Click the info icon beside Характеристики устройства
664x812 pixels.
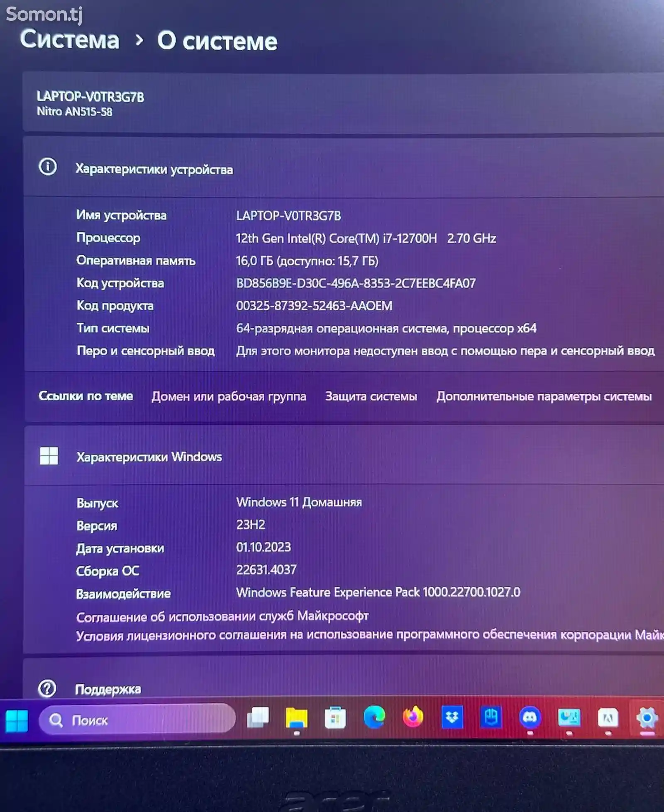coord(48,167)
